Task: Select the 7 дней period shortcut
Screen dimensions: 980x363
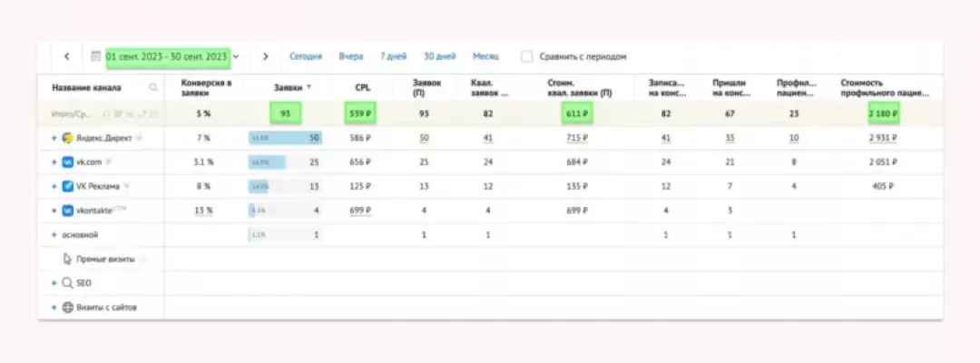Action: tap(393, 56)
